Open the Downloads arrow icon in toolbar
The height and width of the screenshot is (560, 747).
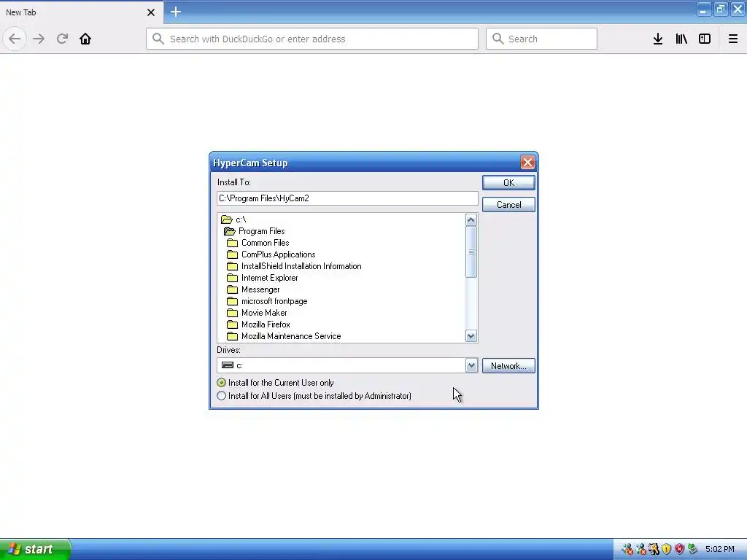click(x=658, y=39)
